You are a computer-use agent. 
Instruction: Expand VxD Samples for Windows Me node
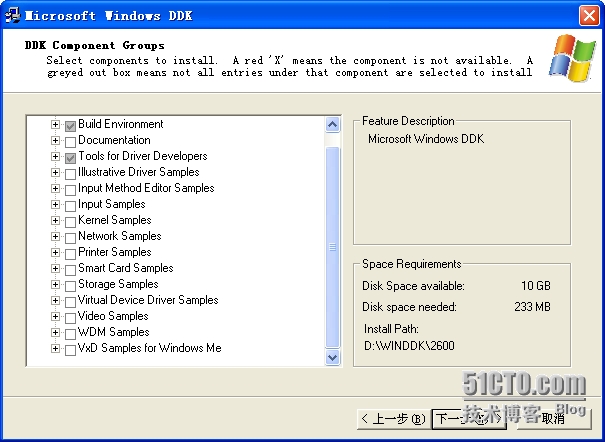click(55, 348)
